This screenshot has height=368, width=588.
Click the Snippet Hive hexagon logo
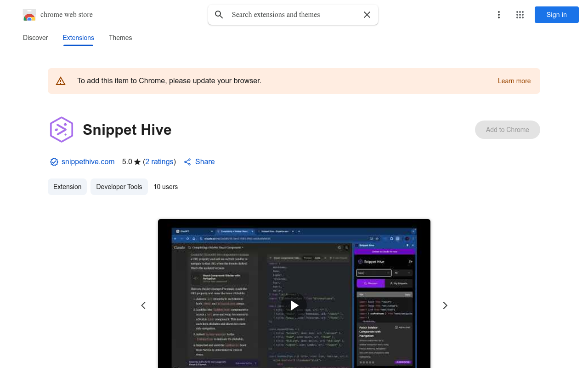coord(62,130)
